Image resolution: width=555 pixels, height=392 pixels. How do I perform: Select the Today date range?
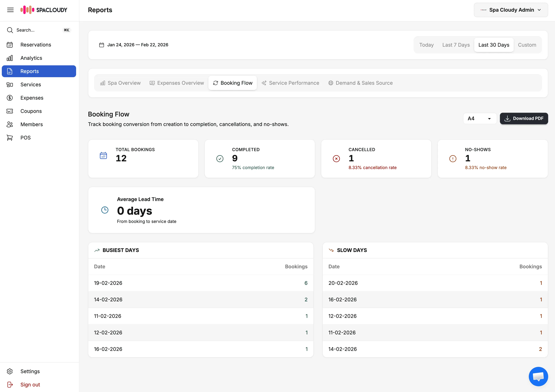[426, 45]
